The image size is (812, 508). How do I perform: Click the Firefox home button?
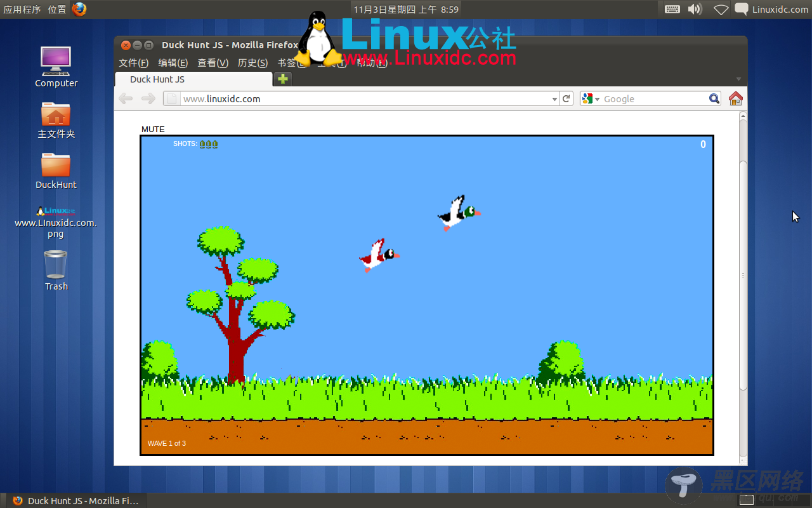pos(735,98)
